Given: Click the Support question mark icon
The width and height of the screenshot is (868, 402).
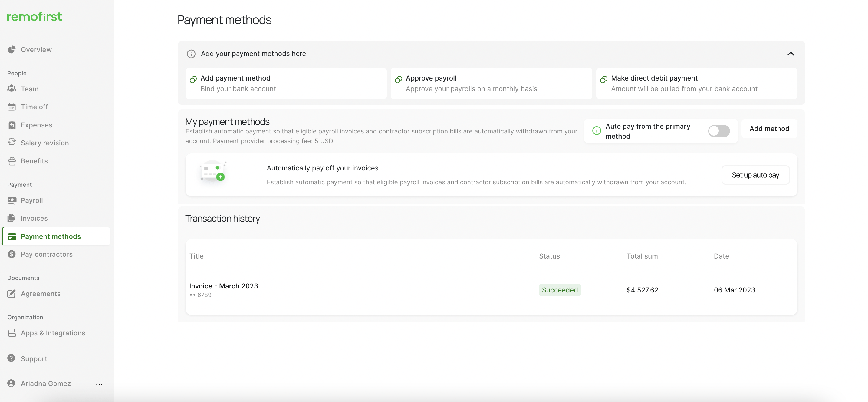Looking at the screenshot, I should (12, 358).
